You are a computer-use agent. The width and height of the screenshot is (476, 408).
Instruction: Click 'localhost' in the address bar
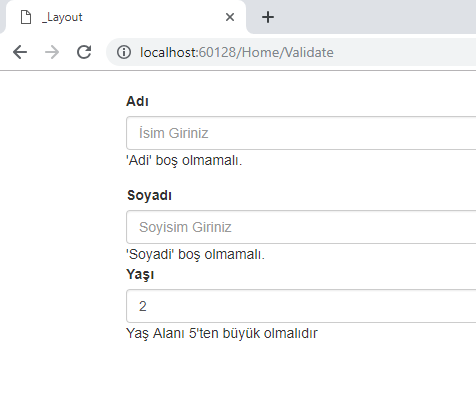tap(169, 52)
